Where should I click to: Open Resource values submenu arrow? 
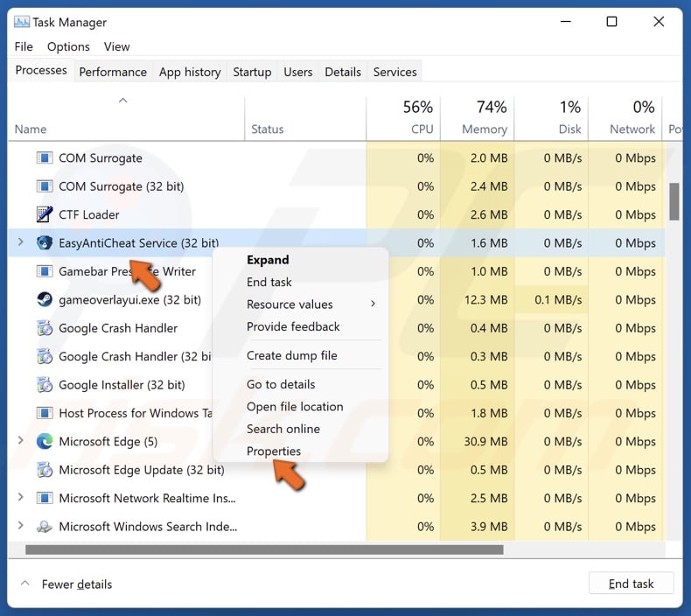(373, 304)
